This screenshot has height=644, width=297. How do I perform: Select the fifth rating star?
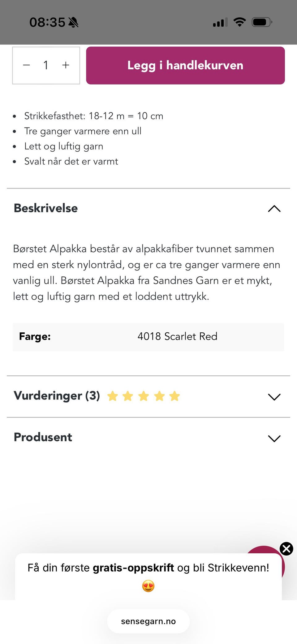[174, 396]
